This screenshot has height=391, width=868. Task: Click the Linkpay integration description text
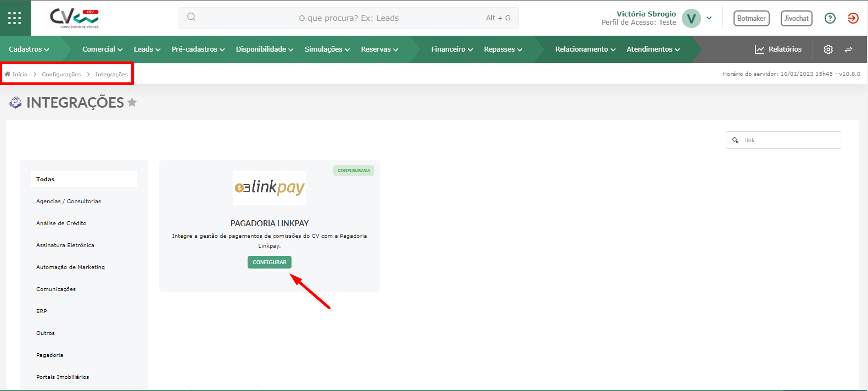coord(270,241)
